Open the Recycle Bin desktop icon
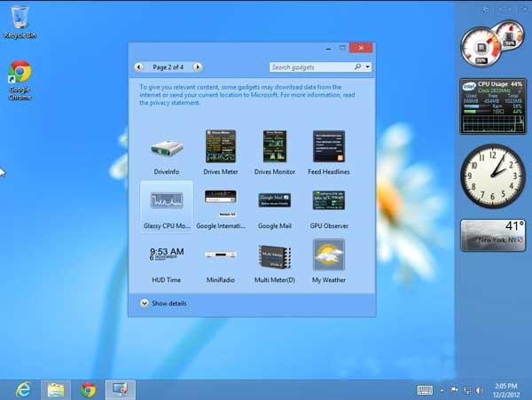Screen dimensions: 532x400 click(20, 22)
